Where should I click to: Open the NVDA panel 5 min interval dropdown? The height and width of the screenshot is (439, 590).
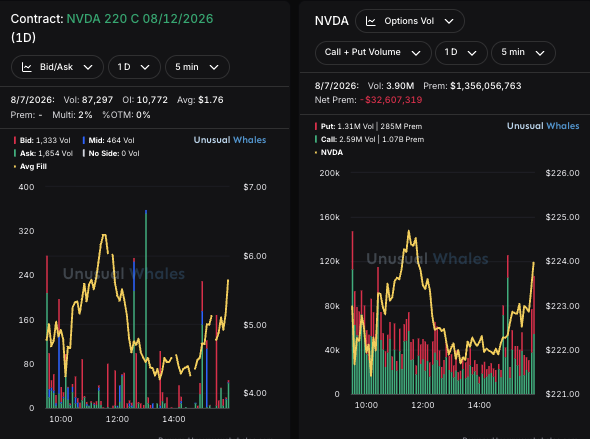pyautogui.click(x=523, y=52)
